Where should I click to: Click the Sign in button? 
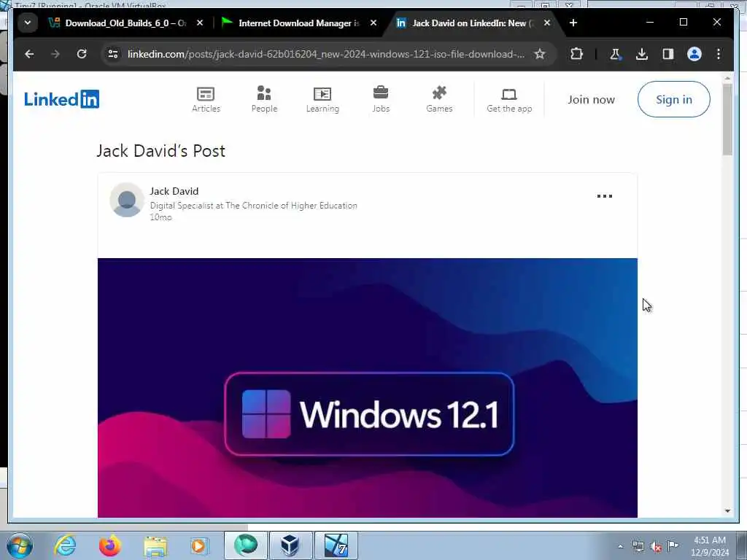(x=673, y=99)
